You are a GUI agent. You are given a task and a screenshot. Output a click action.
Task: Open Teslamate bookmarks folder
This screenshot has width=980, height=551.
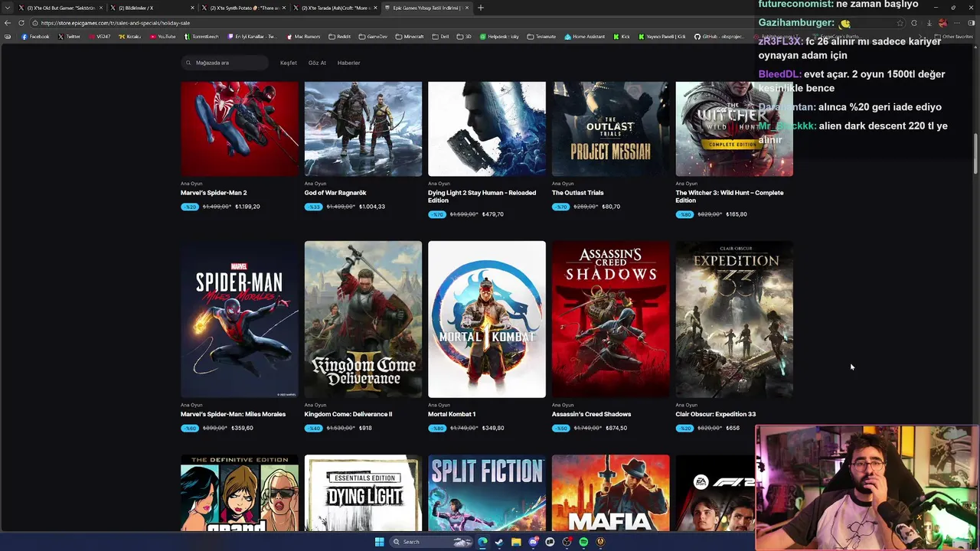pos(542,37)
